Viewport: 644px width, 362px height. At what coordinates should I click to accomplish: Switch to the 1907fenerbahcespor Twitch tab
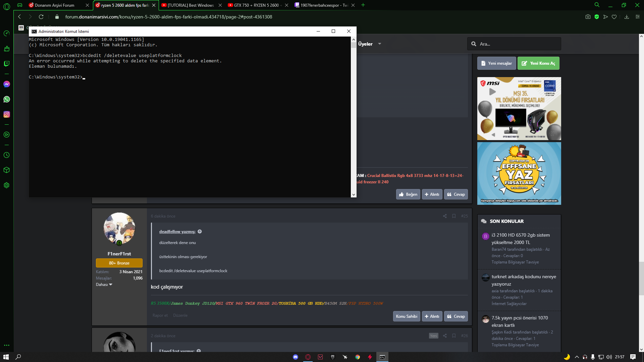324,5
